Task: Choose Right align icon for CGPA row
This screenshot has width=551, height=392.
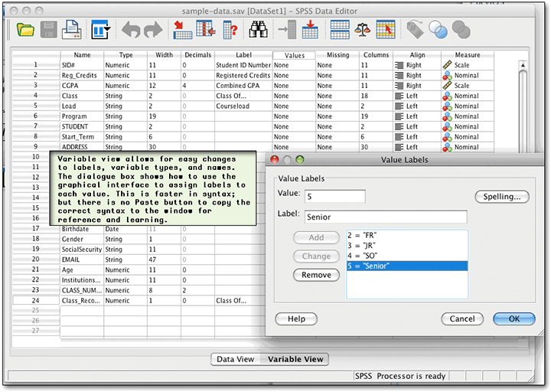Action: (399, 86)
